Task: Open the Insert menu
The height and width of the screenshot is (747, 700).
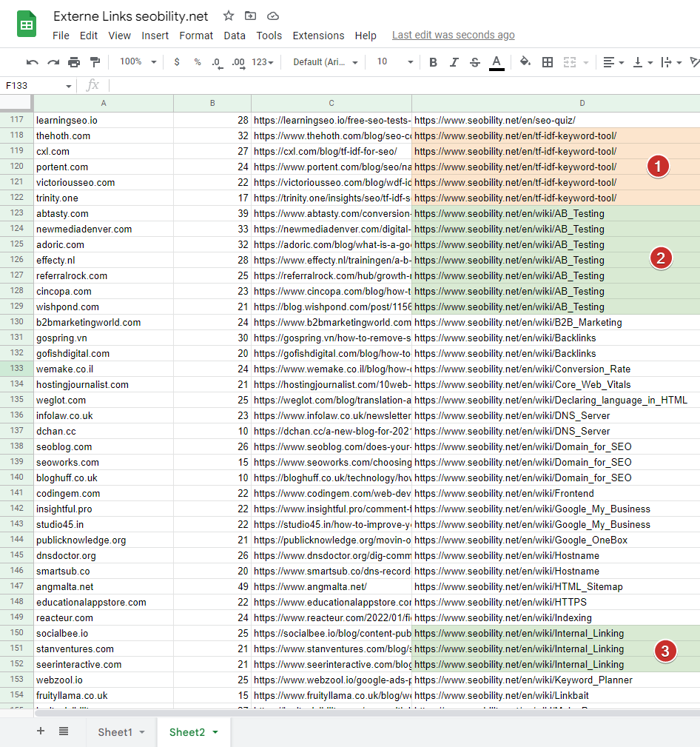Action: coord(155,36)
